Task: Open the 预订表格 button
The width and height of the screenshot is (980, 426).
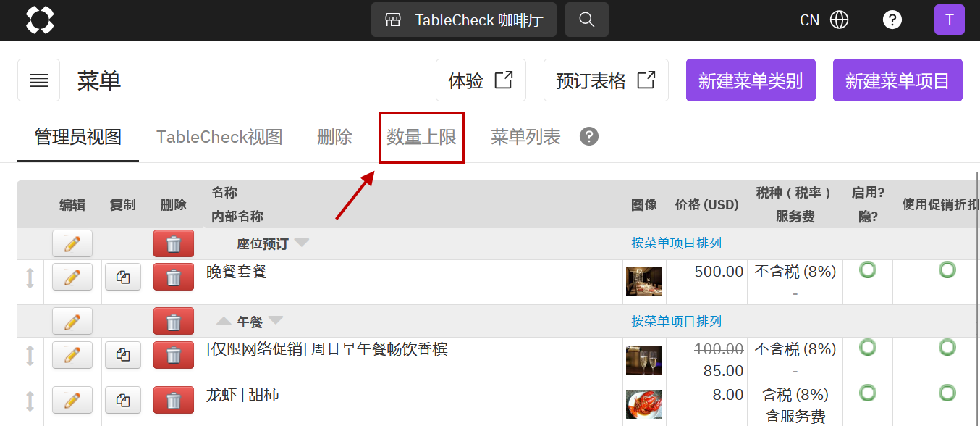Action: [x=606, y=80]
